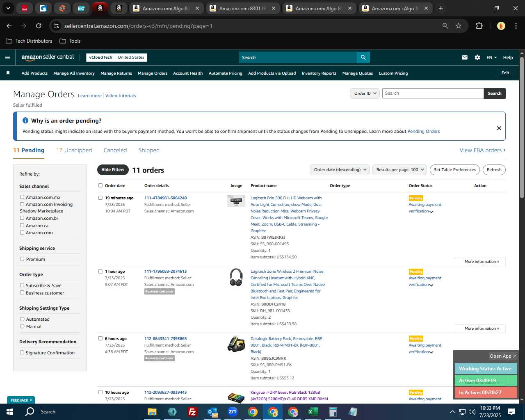The height and width of the screenshot is (420, 525).
Task: Expand awaiting payment verification for headset order
Action: coord(431,285)
